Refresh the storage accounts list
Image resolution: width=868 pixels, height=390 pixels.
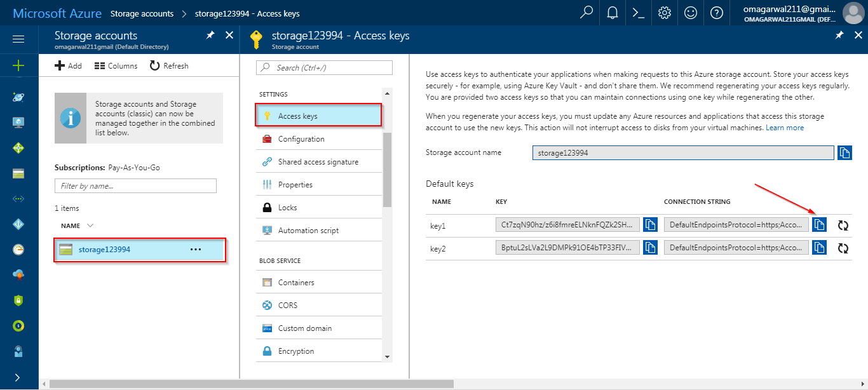point(169,65)
